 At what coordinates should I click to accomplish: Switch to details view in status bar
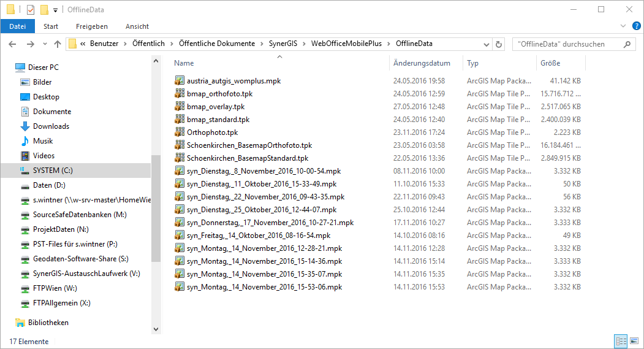(621, 341)
